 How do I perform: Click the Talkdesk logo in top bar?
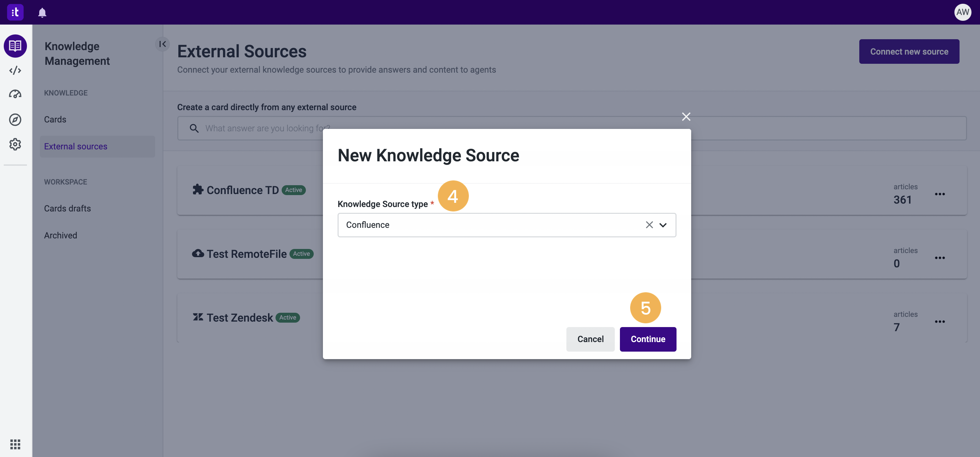15,12
